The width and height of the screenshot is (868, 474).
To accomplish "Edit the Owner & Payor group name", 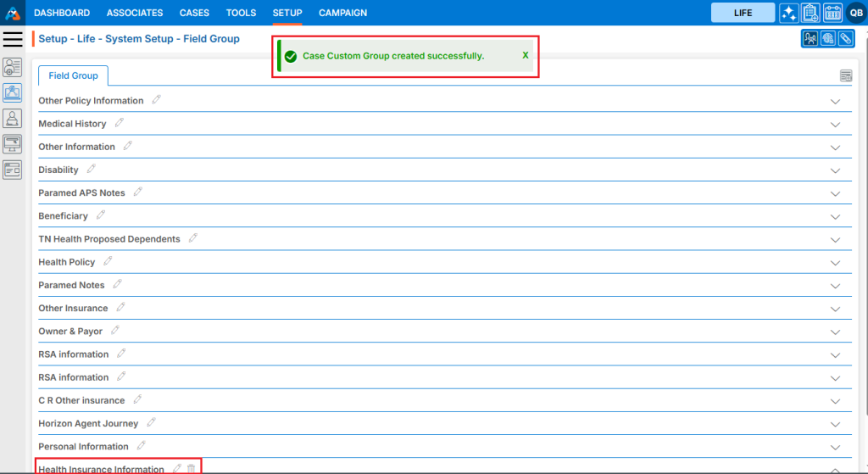I will pyautogui.click(x=115, y=331).
